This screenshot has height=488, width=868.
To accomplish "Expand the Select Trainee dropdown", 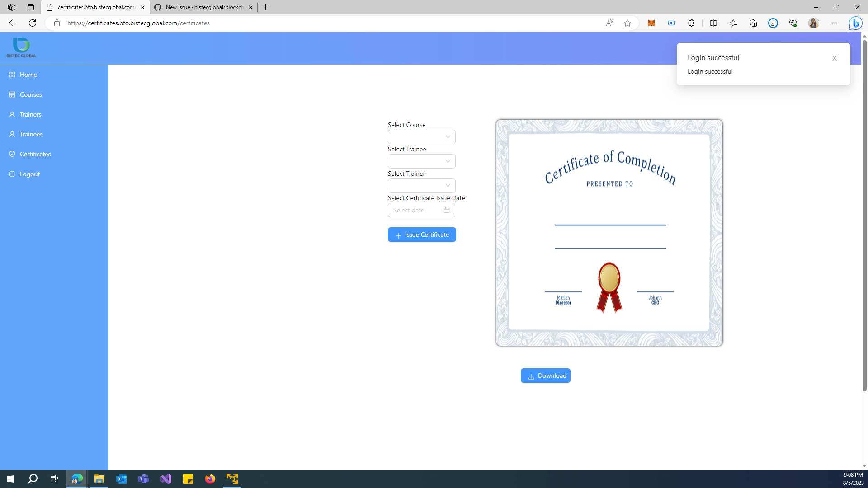I will pos(421,161).
